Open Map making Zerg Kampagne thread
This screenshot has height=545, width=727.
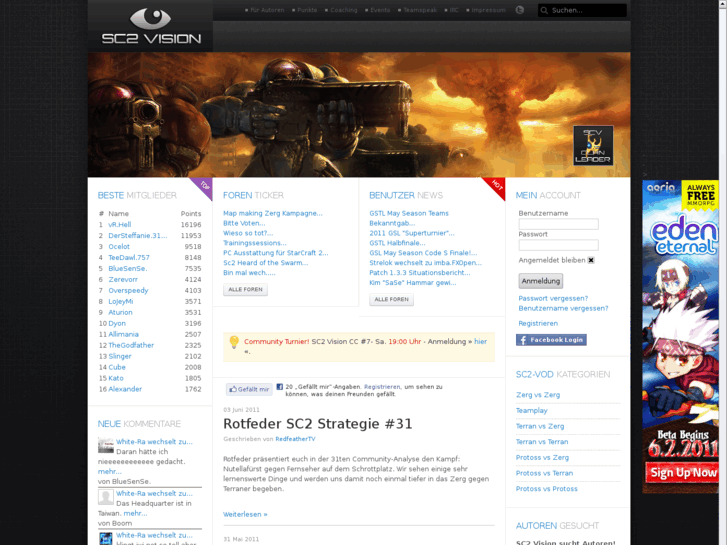(x=273, y=213)
